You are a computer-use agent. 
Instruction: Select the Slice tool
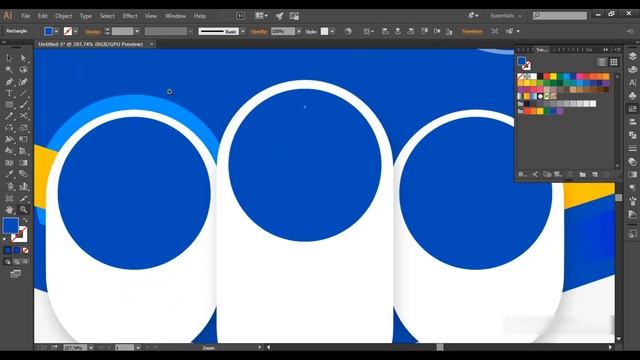pos(23,198)
